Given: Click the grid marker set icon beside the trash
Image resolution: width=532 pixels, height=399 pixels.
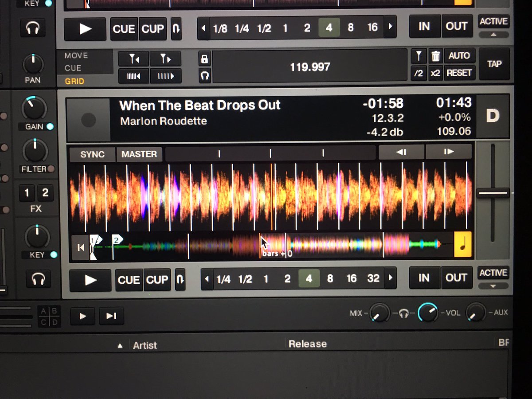Looking at the screenshot, I should point(419,56).
